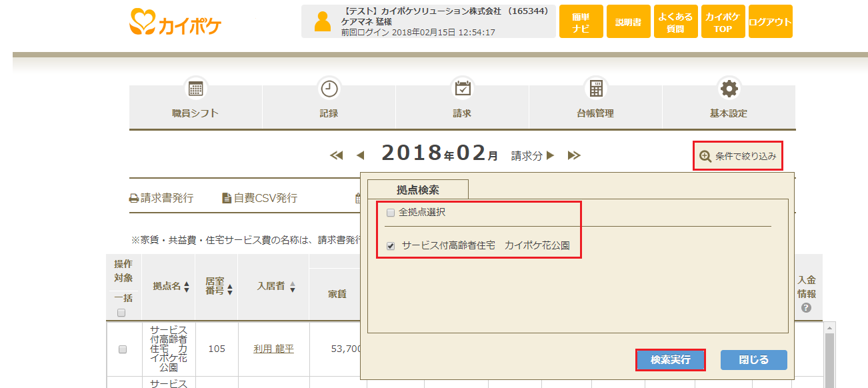Uncheck サービス付高齢者住宅 カイポケ花公園 checkbox

391,246
